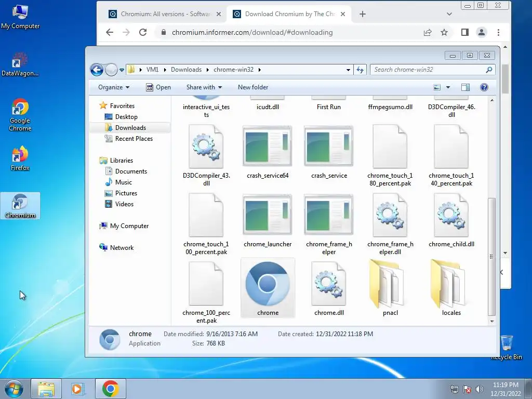This screenshot has height=399, width=532.
Task: Select the chrome_launcher executable
Action: [268, 220]
